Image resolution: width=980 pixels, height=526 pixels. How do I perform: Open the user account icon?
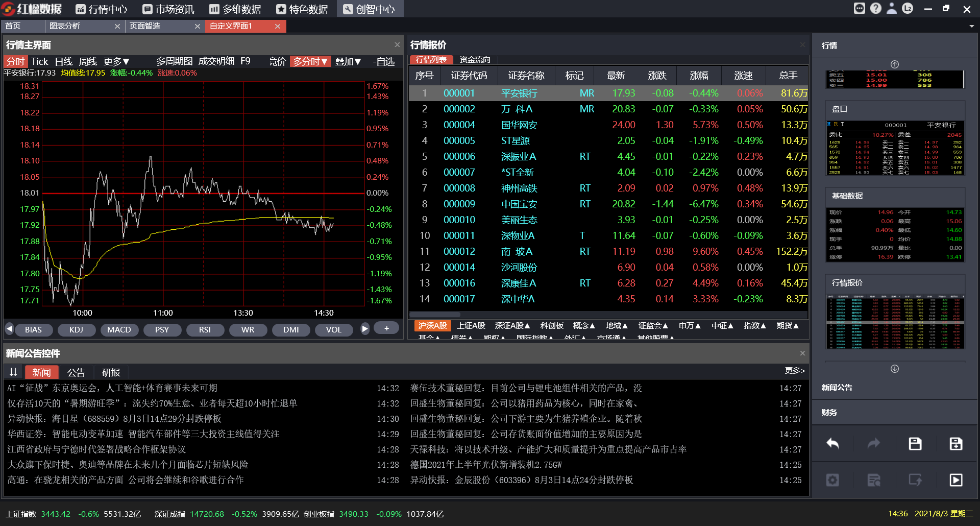892,8
